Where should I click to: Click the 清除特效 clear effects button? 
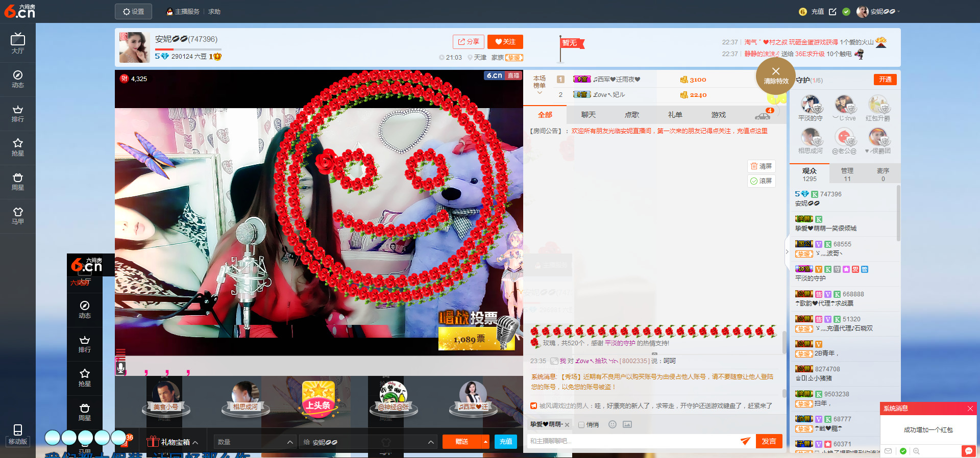coord(776,76)
